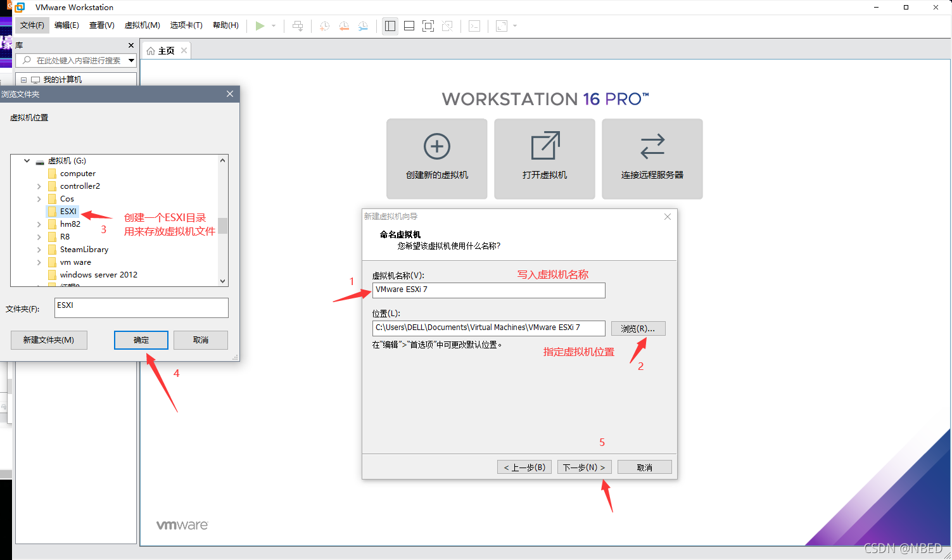The width and height of the screenshot is (952, 560).
Task: Click the folder tree scroll up arrow
Action: (222, 160)
